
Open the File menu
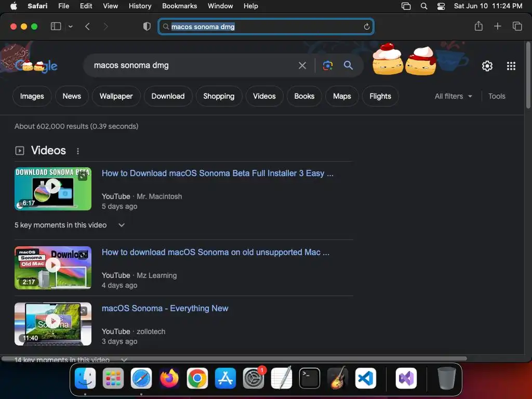(x=63, y=6)
